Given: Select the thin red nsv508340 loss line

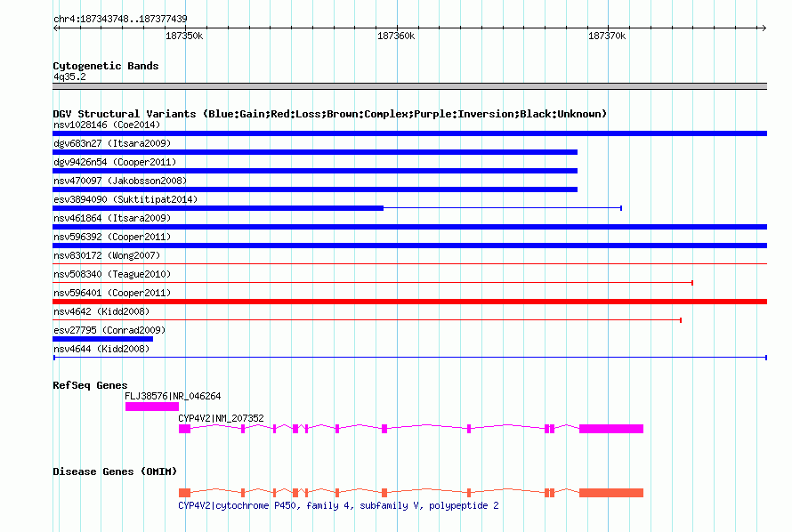Looking at the screenshot, I should 373,282.
